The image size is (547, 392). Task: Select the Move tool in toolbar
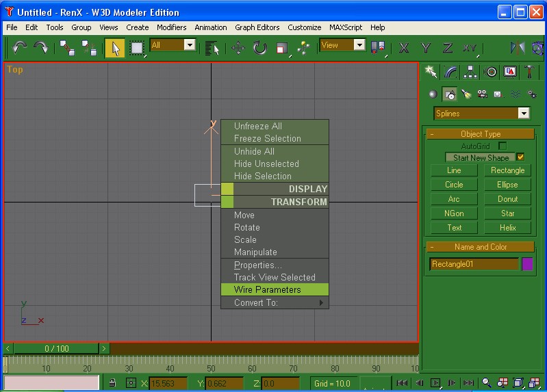click(x=238, y=47)
